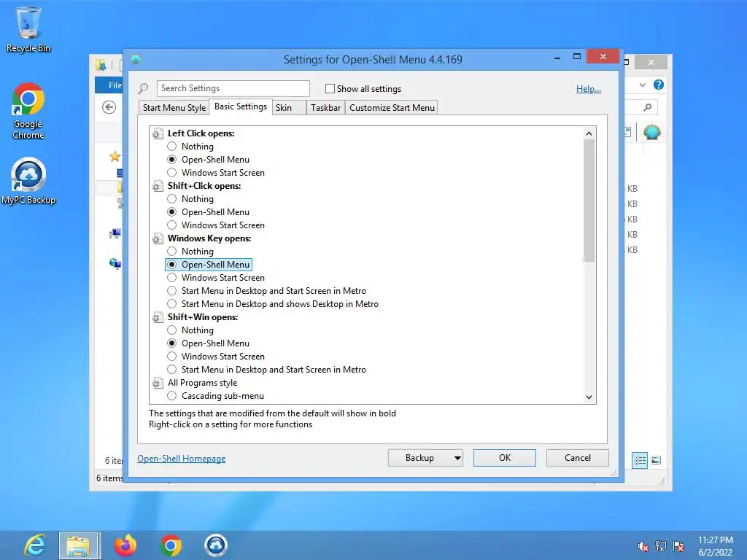The height and width of the screenshot is (560, 747).
Task: Click the Open-Shell shell icon in Explorer toolbar
Action: click(651, 132)
